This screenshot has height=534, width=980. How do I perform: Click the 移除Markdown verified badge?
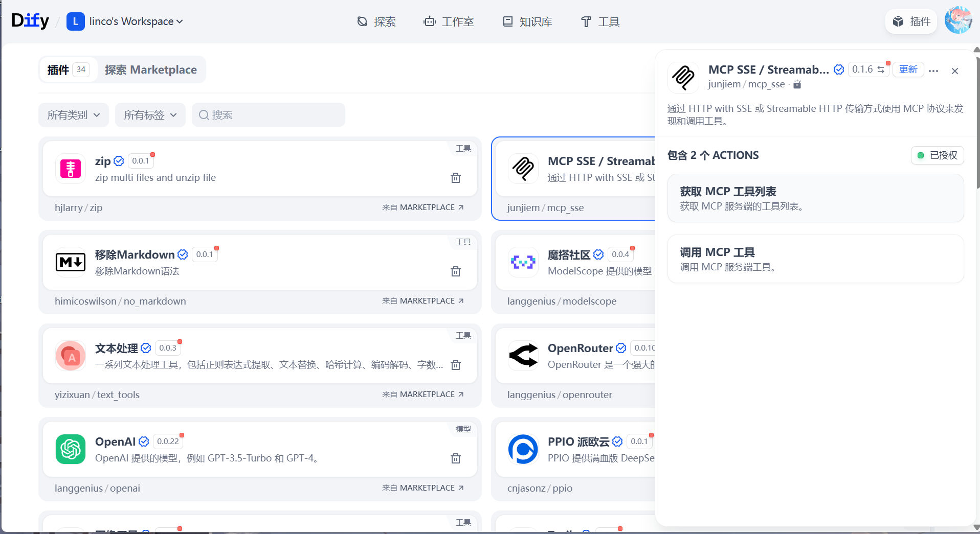(183, 254)
